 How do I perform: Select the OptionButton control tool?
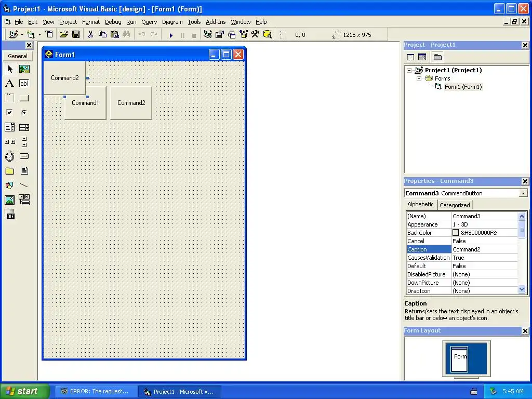tap(24, 112)
